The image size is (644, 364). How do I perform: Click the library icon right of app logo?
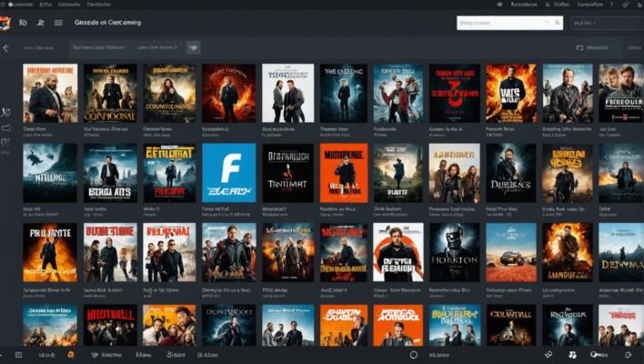(23, 23)
